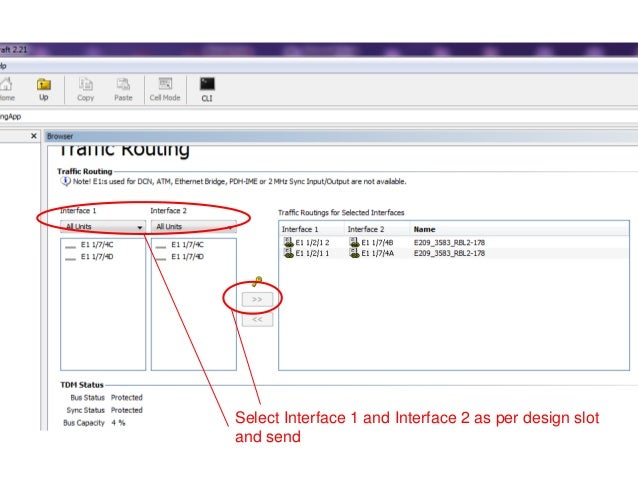Click the Bus Capacity 4 % value
The image size is (638, 479).
[118, 423]
